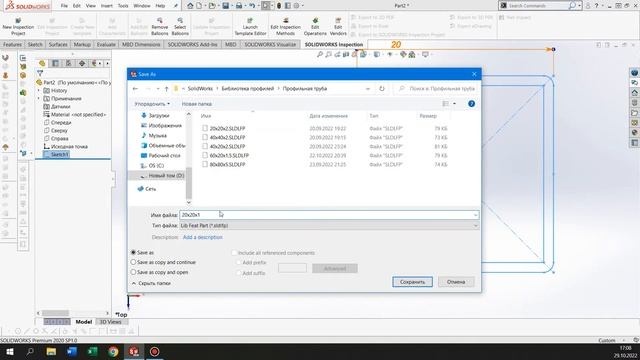Image resolution: width=640 pixels, height=360 pixels.
Task: Click the Новая папка button
Action: [196, 104]
